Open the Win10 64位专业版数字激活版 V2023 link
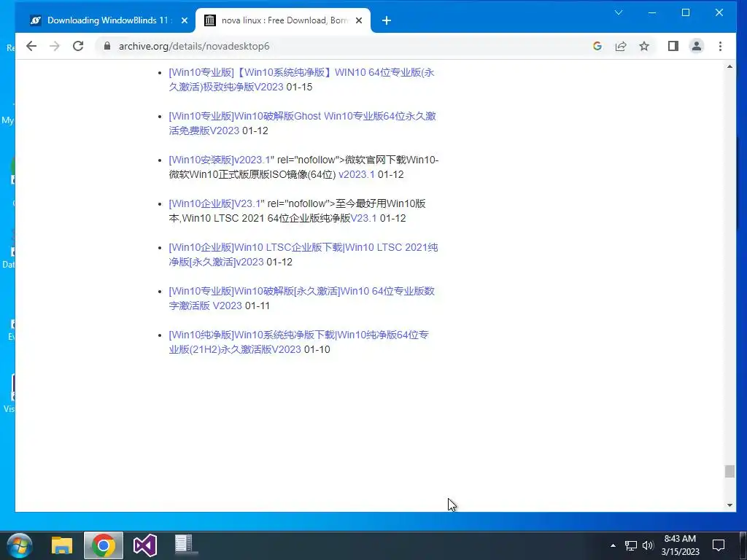Viewport: 747px width, 560px height. coord(301,298)
